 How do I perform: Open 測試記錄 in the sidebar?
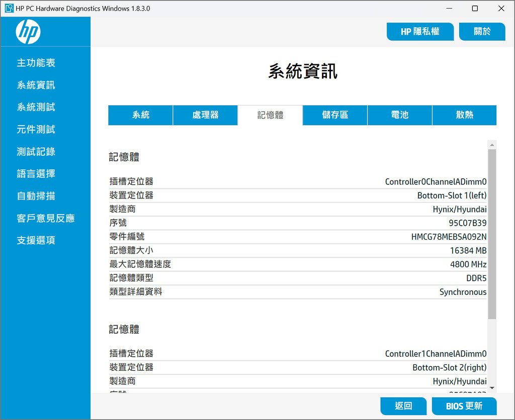coord(36,152)
